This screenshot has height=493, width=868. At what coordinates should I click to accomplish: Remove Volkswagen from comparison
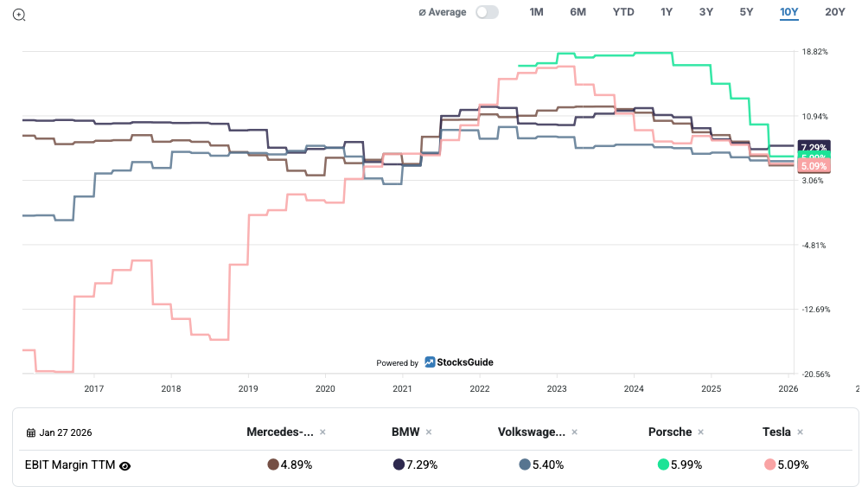pyautogui.click(x=574, y=432)
